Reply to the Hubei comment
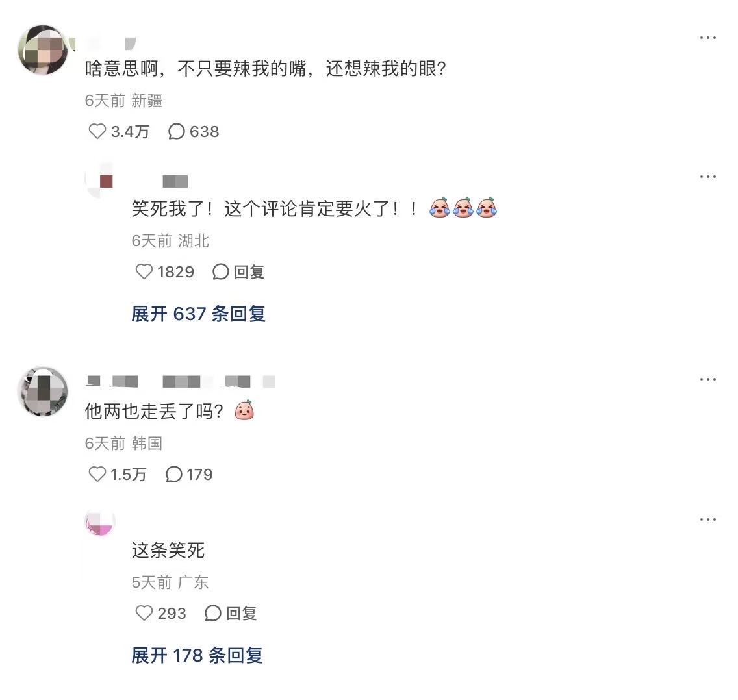This screenshot has height=700, width=738. pos(238,271)
